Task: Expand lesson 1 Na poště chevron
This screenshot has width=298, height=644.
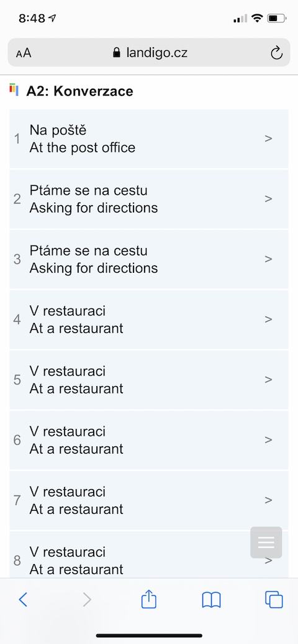Action: coord(268,139)
